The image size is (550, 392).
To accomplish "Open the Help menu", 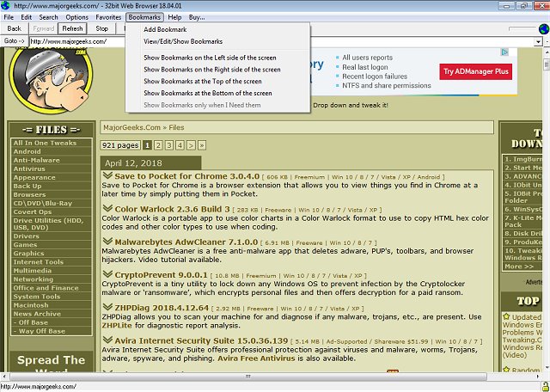I will pos(174,17).
